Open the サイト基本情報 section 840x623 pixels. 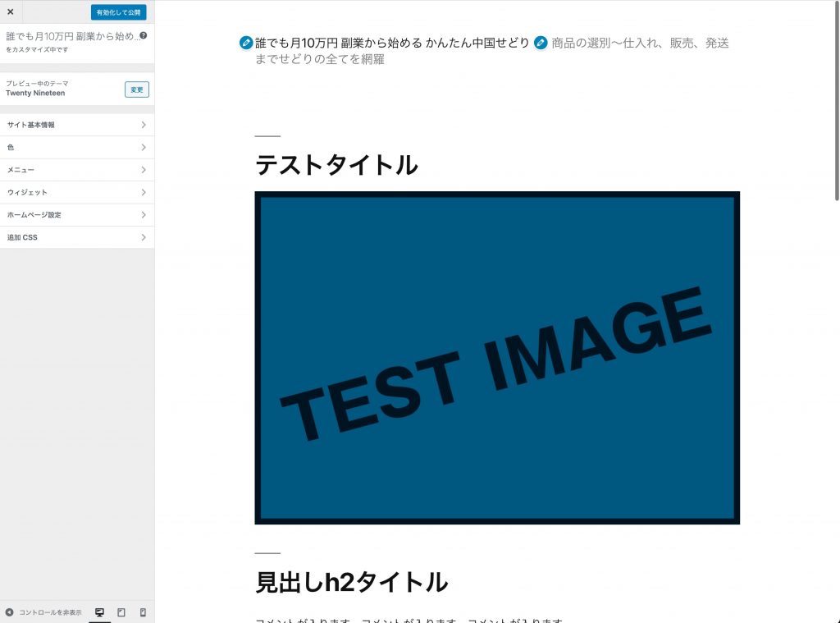point(77,125)
